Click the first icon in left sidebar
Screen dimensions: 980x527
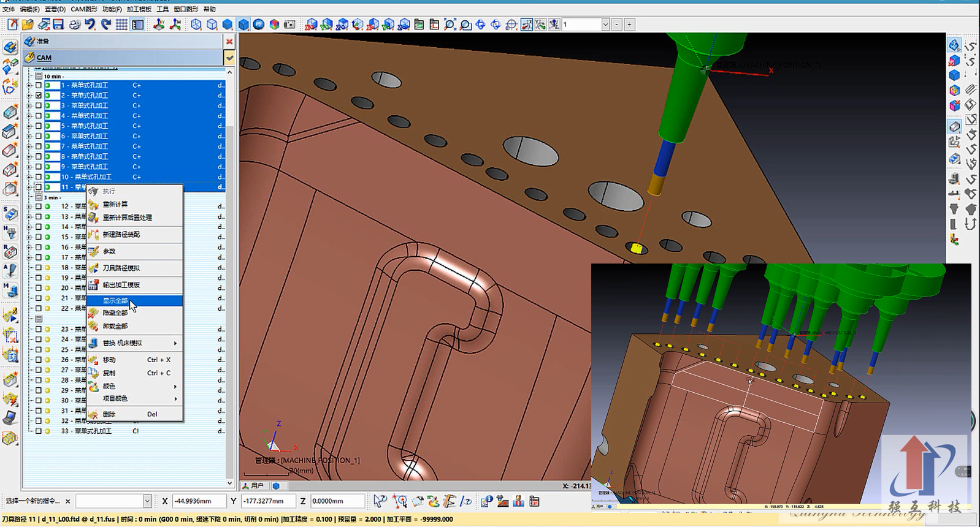pos(10,48)
